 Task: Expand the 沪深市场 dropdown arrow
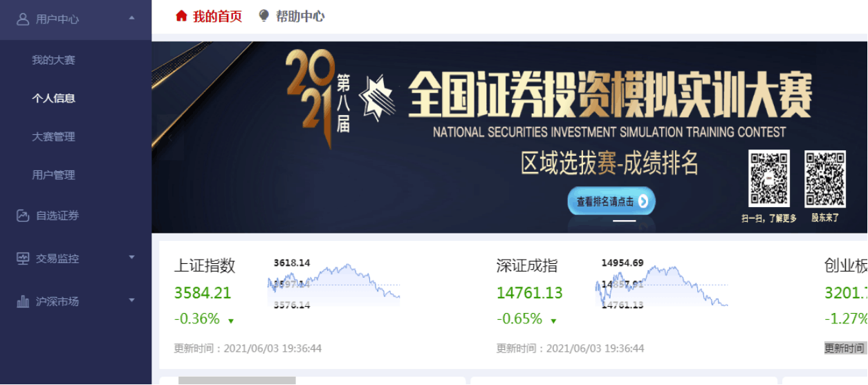tap(131, 301)
